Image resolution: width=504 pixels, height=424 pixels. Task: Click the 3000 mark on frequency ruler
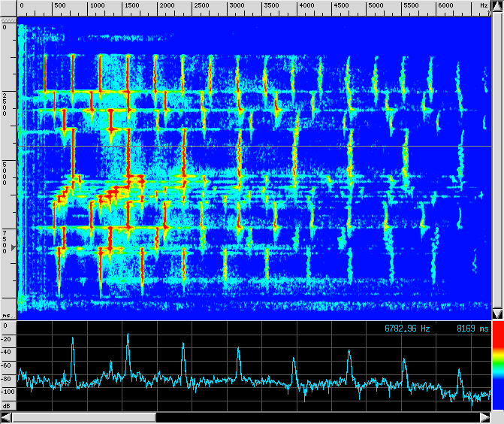click(x=237, y=6)
